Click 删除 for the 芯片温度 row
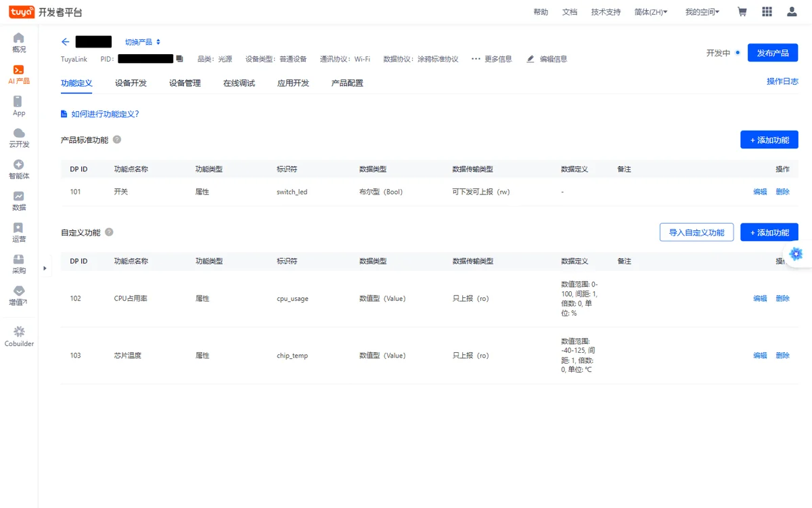 [782, 355]
